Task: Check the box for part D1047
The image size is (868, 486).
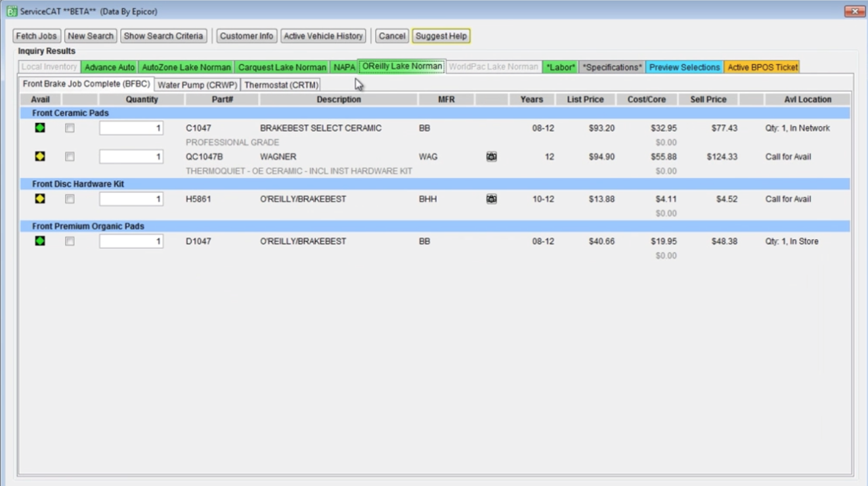Action: [70, 242]
